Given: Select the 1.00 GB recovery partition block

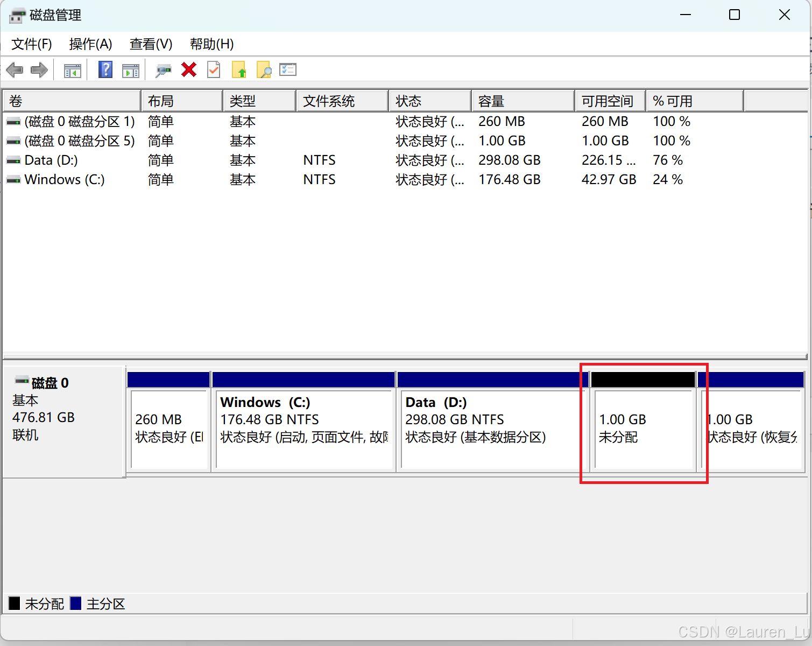Looking at the screenshot, I should tap(751, 422).
